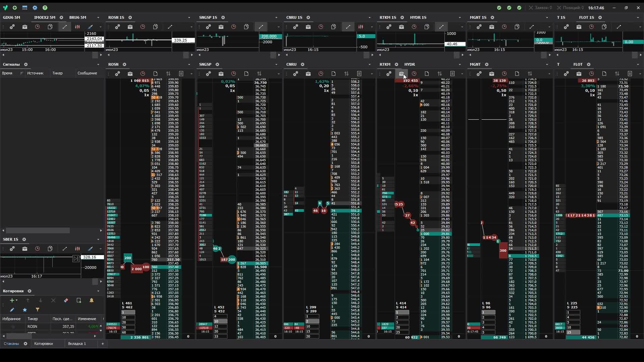
Task: Click up-down arrows icon in MGNT order book
Action: 530,74
